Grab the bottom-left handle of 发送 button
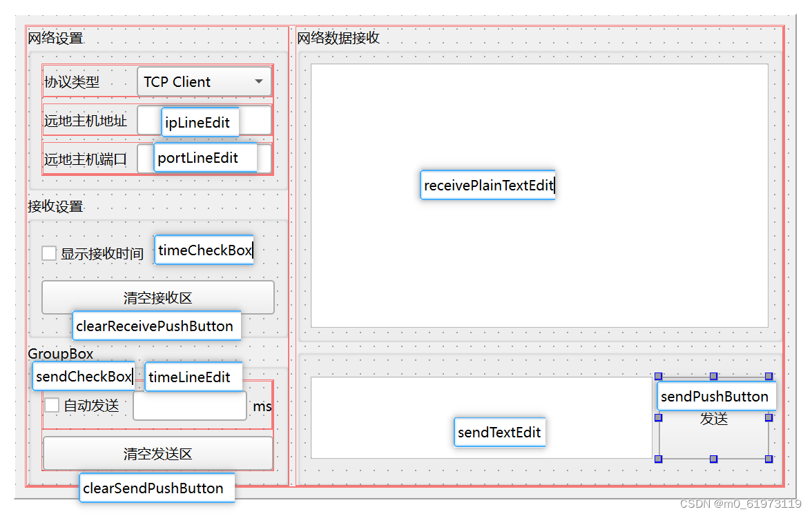The width and height of the screenshot is (812, 516). [659, 459]
